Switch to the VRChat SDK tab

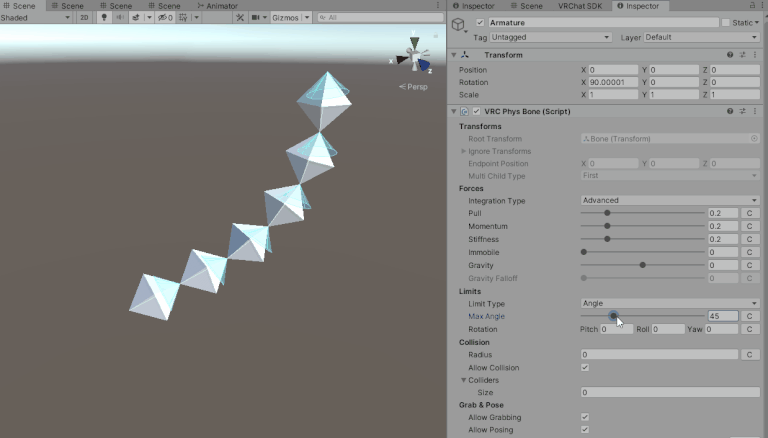click(582, 6)
